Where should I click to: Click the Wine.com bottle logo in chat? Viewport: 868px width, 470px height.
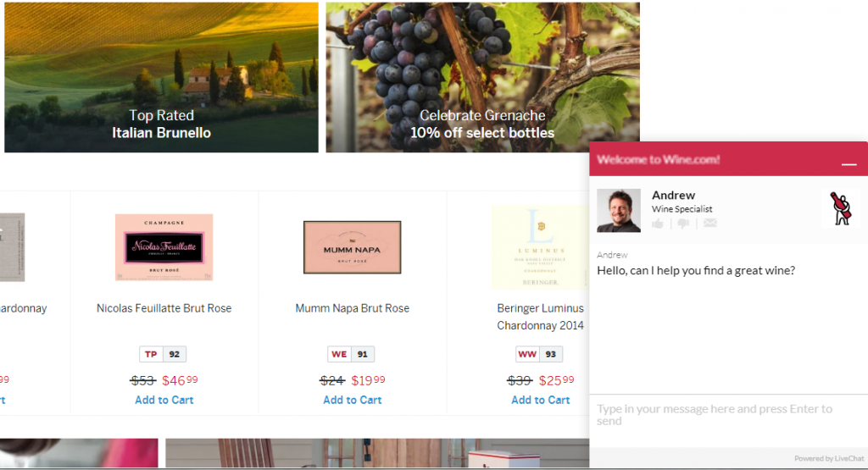click(840, 208)
